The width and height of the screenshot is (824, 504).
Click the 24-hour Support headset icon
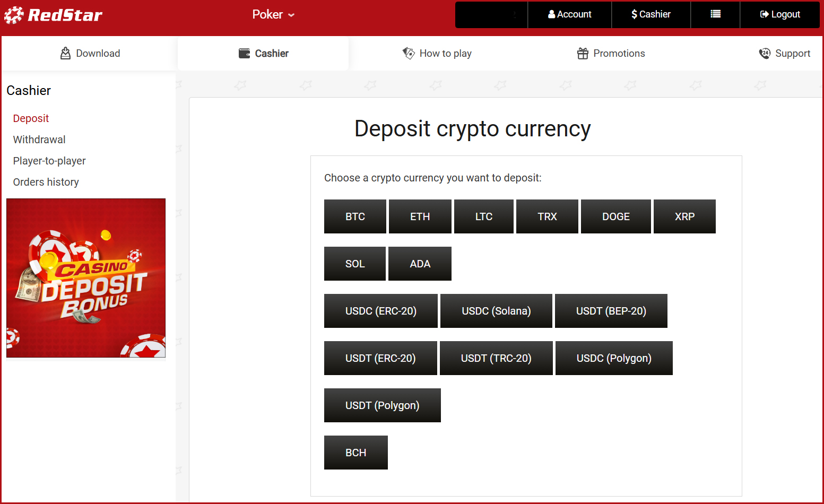(x=765, y=53)
